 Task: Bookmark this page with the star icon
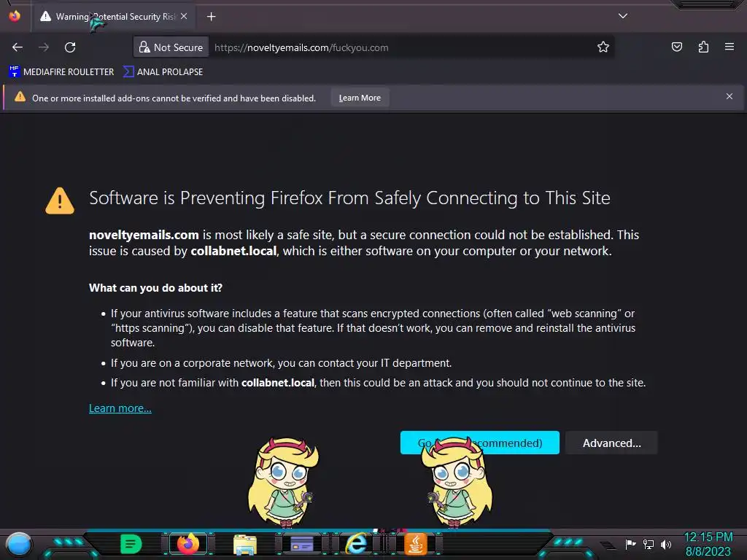603,47
